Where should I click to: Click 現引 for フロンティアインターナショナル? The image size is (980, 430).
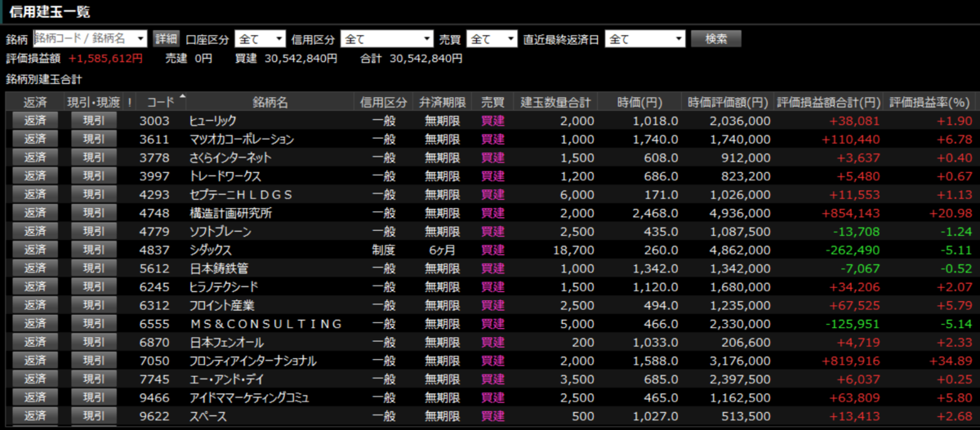94,361
